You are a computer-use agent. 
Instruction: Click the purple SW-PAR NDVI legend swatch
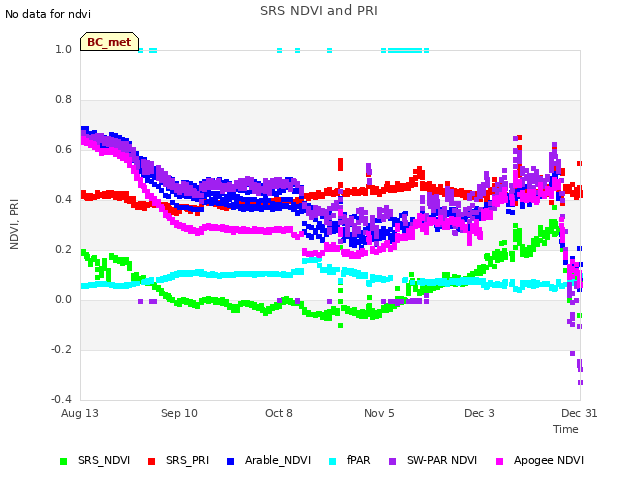pyautogui.click(x=392, y=461)
